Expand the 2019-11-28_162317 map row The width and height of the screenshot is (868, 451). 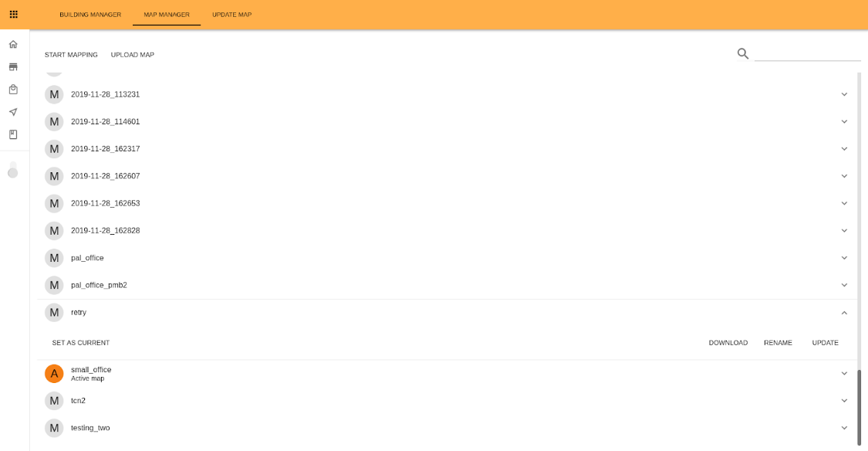pos(844,148)
